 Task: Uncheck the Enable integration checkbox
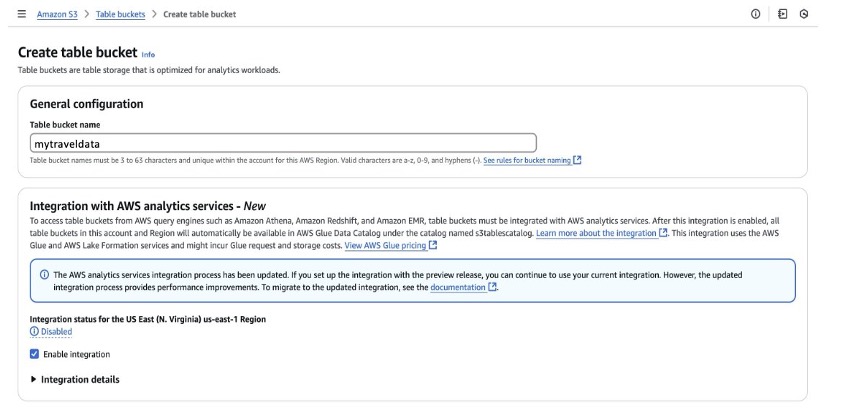(34, 354)
